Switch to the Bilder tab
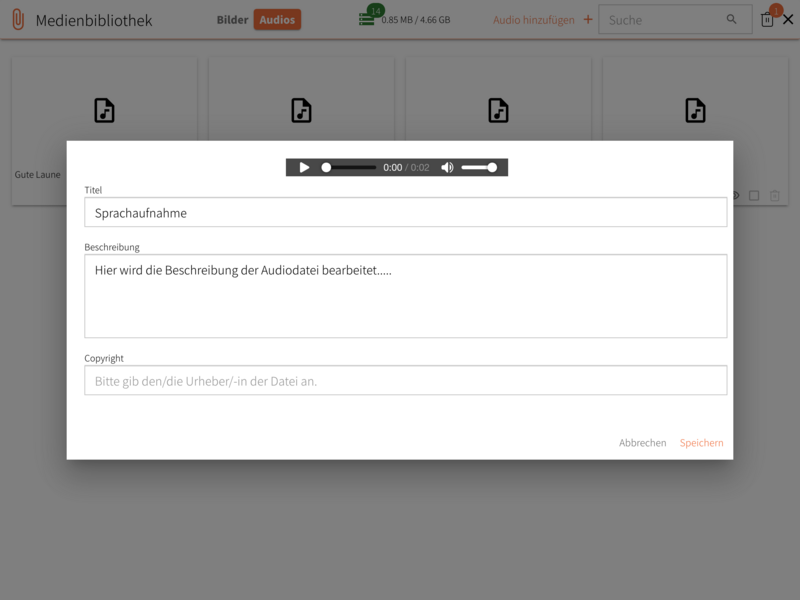 click(232, 20)
